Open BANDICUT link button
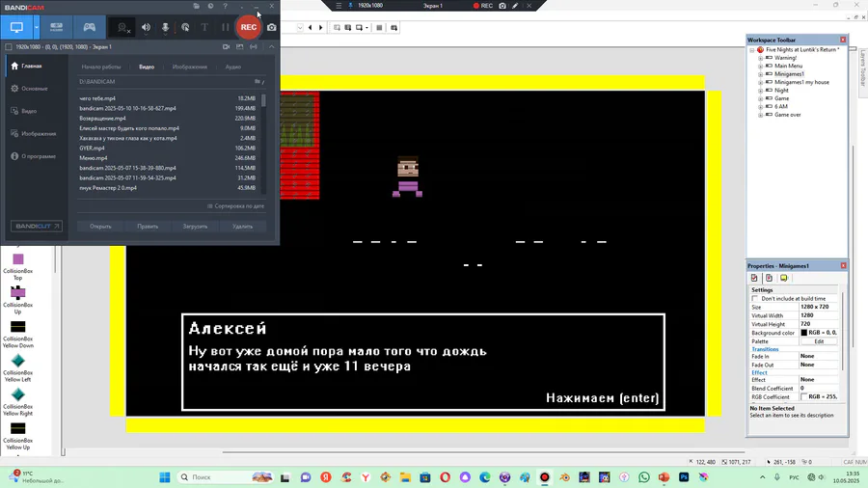The image size is (868, 488). pos(36,227)
